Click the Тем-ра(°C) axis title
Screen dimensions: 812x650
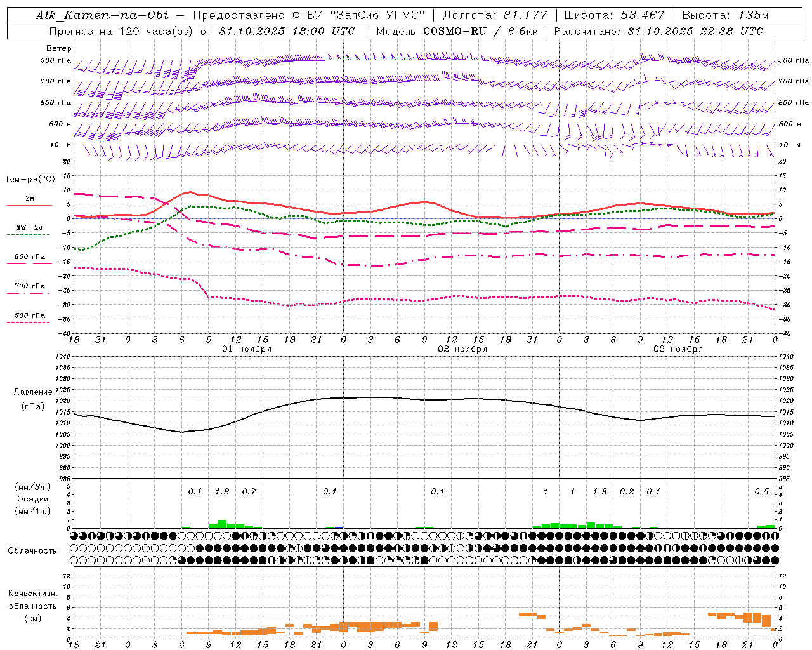(30, 180)
